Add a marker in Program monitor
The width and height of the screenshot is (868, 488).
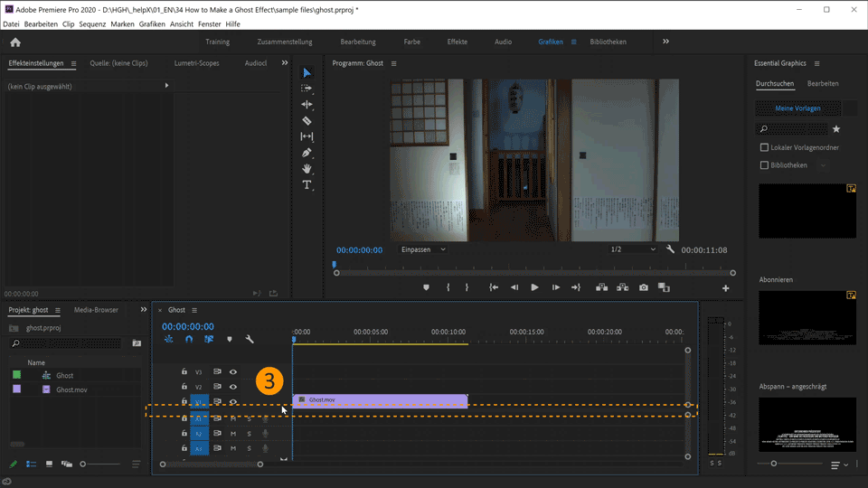(x=426, y=287)
